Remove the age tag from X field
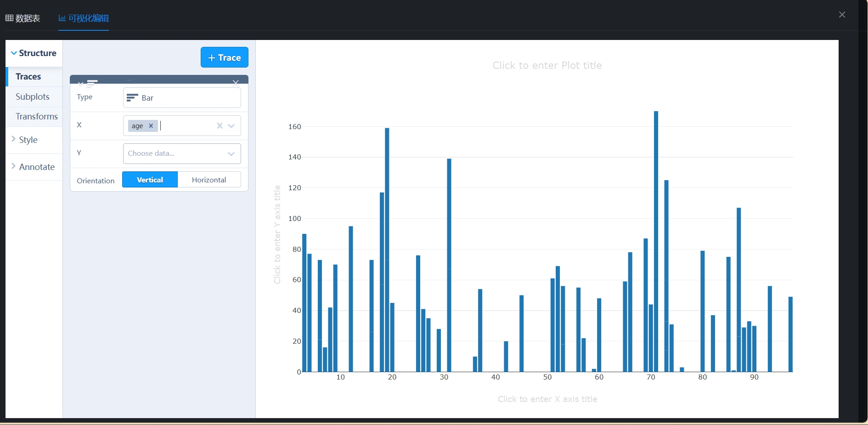The image size is (868, 425). coord(151,126)
